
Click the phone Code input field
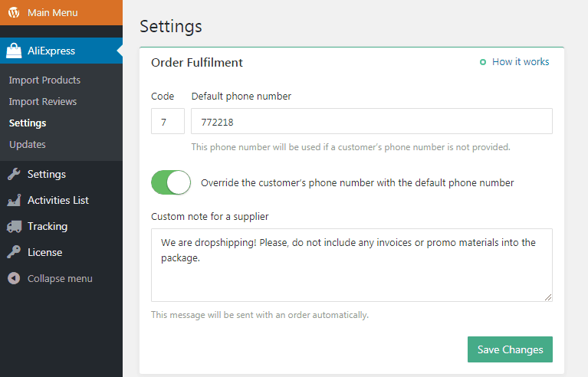[x=168, y=121]
